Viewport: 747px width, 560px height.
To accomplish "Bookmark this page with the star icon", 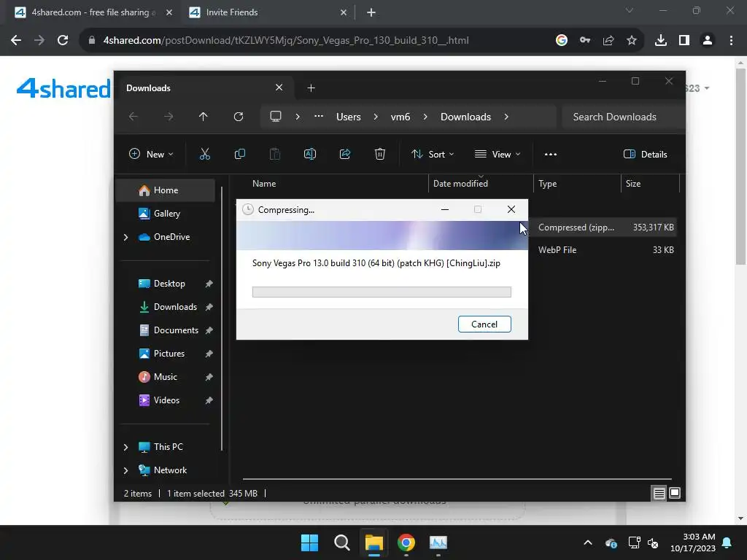I will [x=632, y=41].
